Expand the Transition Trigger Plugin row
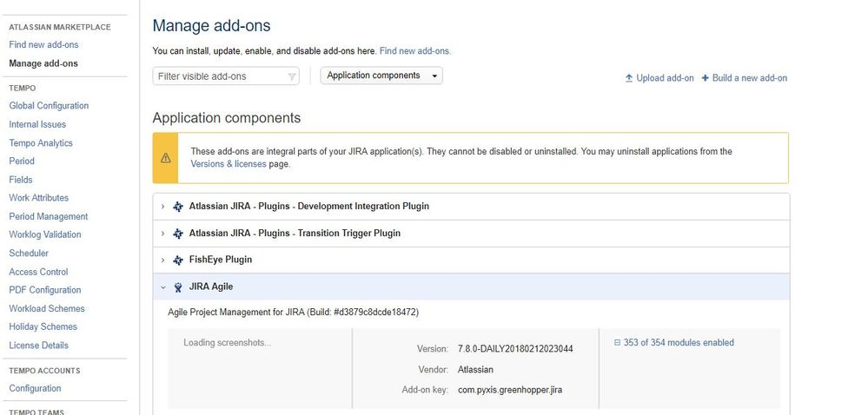 tap(162, 234)
